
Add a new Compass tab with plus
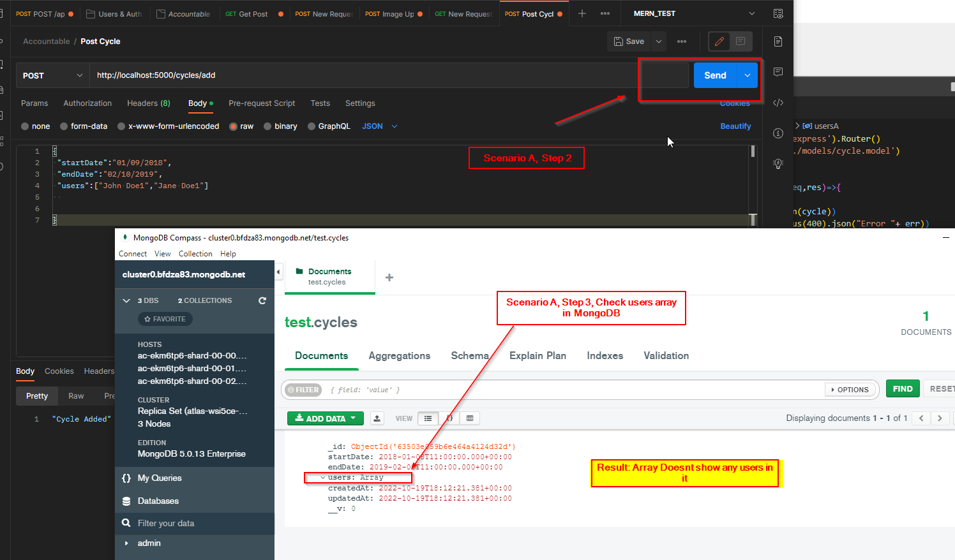pos(389,277)
